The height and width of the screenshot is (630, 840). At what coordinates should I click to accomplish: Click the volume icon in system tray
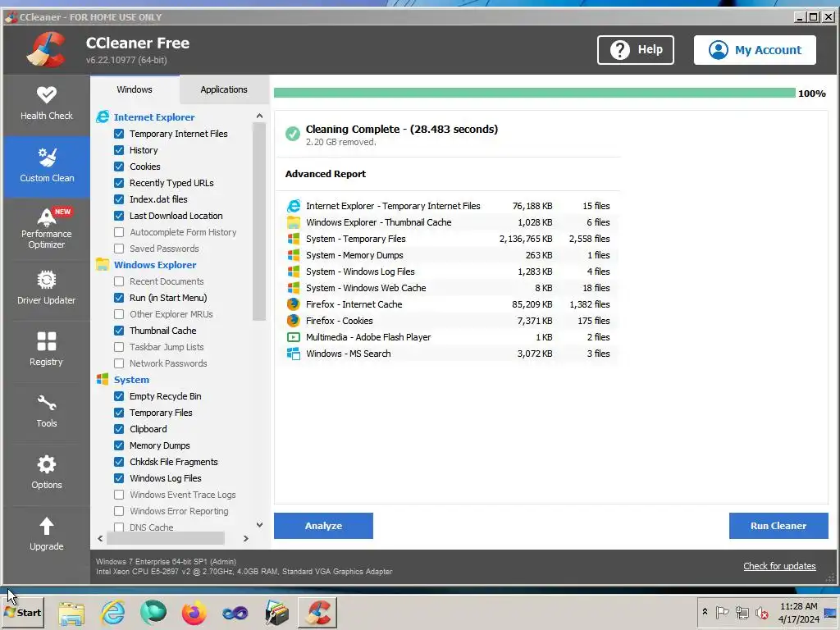[x=762, y=612]
